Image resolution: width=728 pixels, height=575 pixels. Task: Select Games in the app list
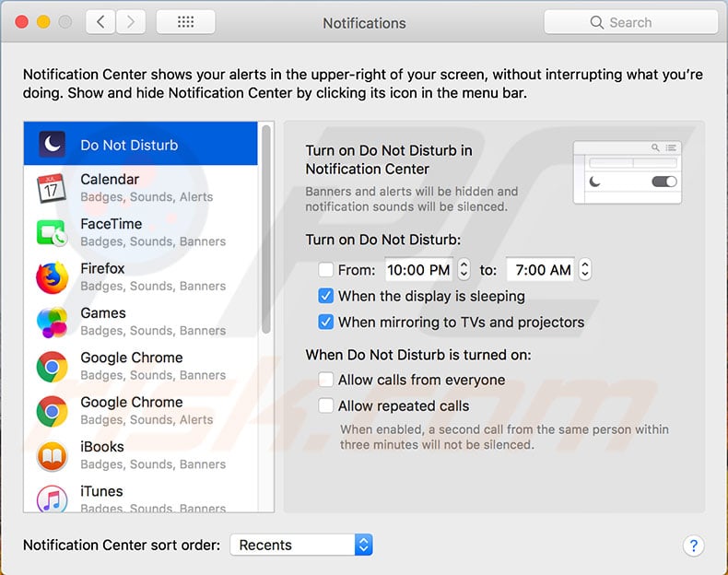(141, 322)
